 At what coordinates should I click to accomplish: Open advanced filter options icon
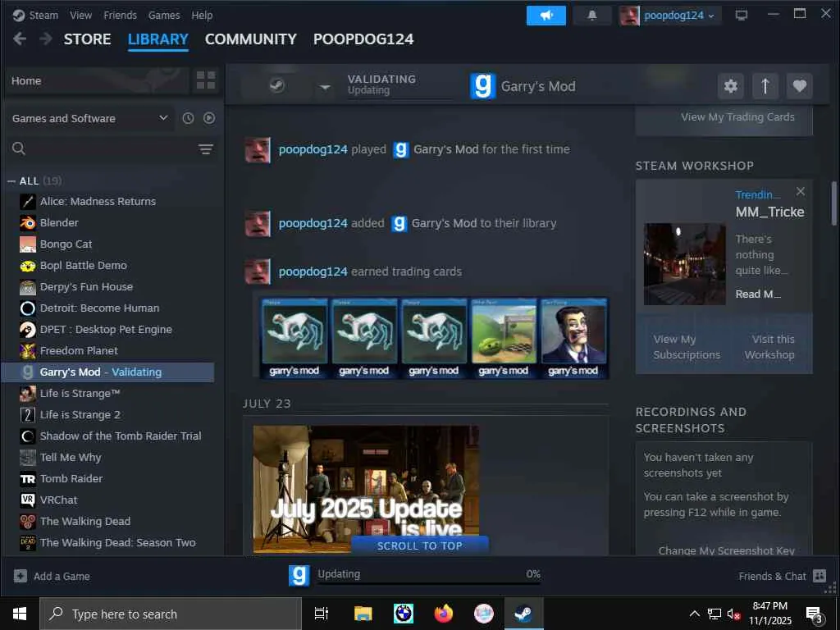coord(206,149)
